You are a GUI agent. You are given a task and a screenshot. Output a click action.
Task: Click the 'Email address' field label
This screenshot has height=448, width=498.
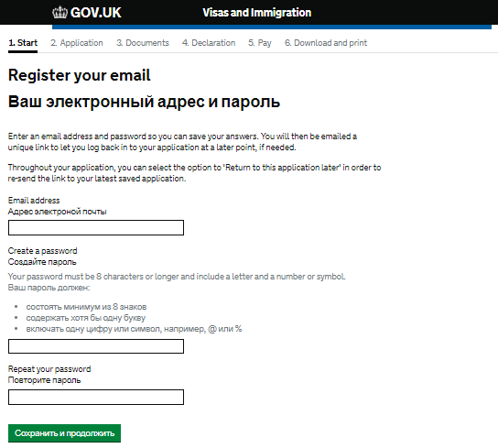pyautogui.click(x=34, y=201)
